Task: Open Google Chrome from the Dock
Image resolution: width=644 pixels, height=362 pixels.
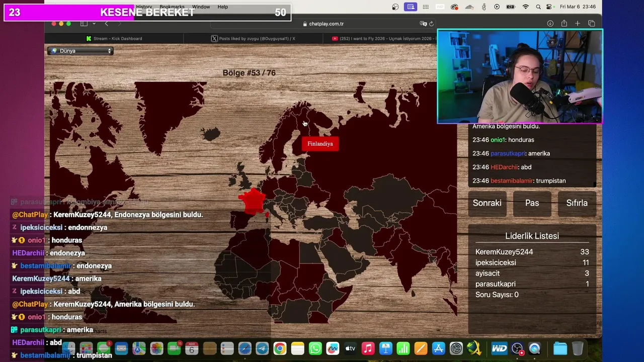Action: (x=280, y=348)
